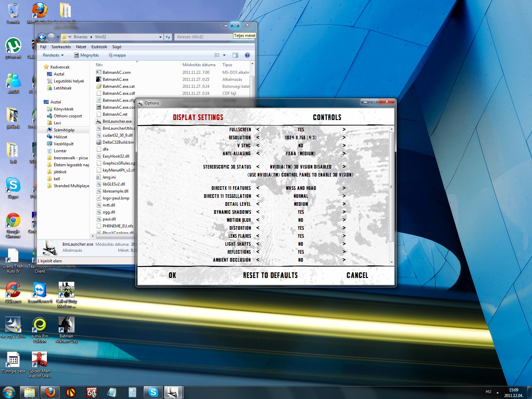Click Új mappa to create folder
This screenshot has height=399, width=532.
[x=117, y=55]
